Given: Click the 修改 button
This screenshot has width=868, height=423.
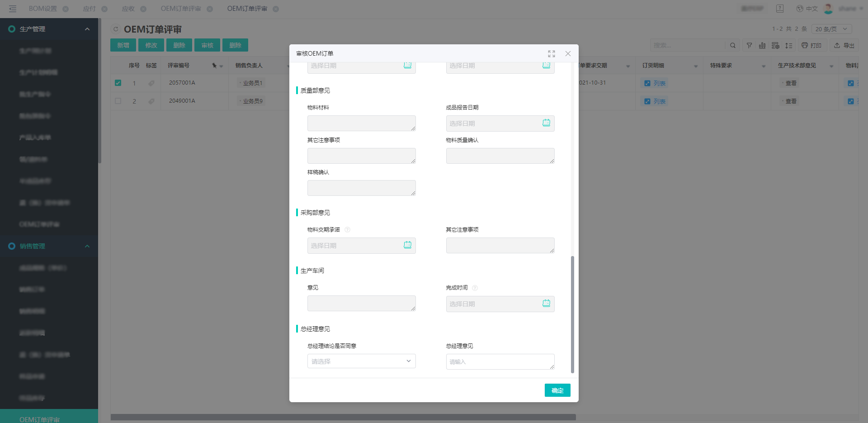Looking at the screenshot, I should pos(151,45).
